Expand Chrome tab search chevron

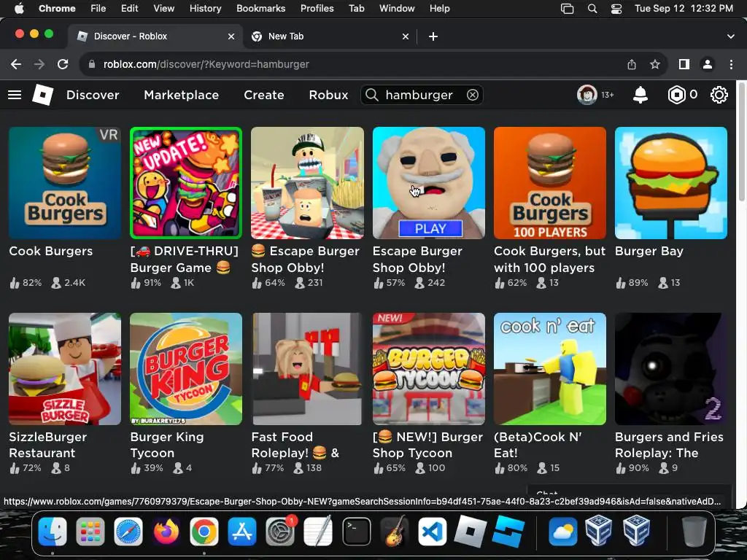click(730, 36)
